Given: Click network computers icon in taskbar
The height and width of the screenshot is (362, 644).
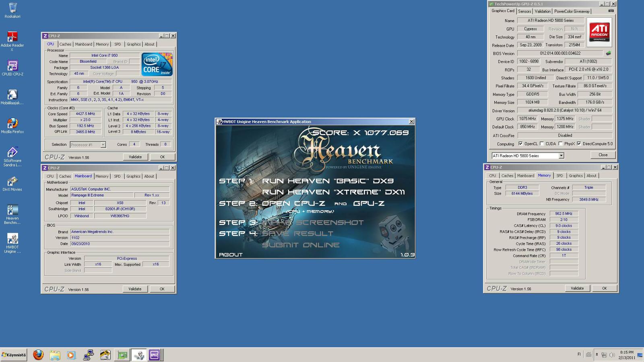Looking at the screenshot, I should point(88,355).
